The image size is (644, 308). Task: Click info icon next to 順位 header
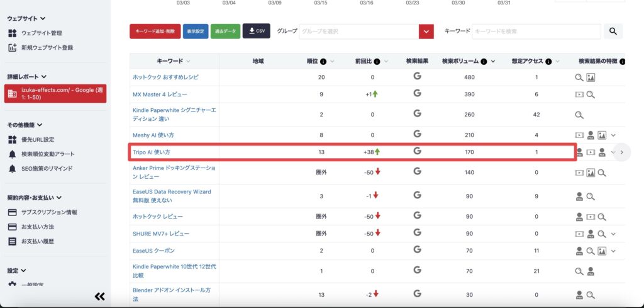[x=323, y=62]
